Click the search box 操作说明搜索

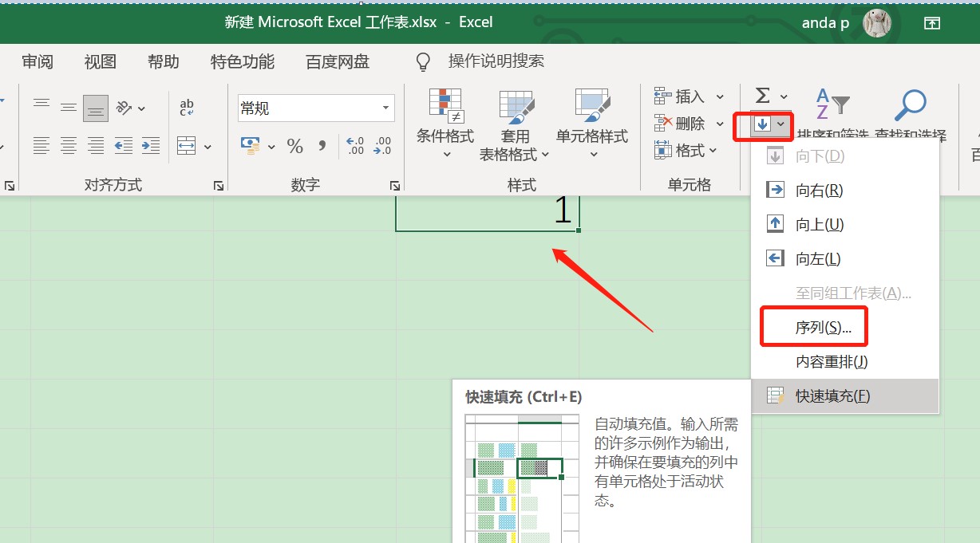496,61
